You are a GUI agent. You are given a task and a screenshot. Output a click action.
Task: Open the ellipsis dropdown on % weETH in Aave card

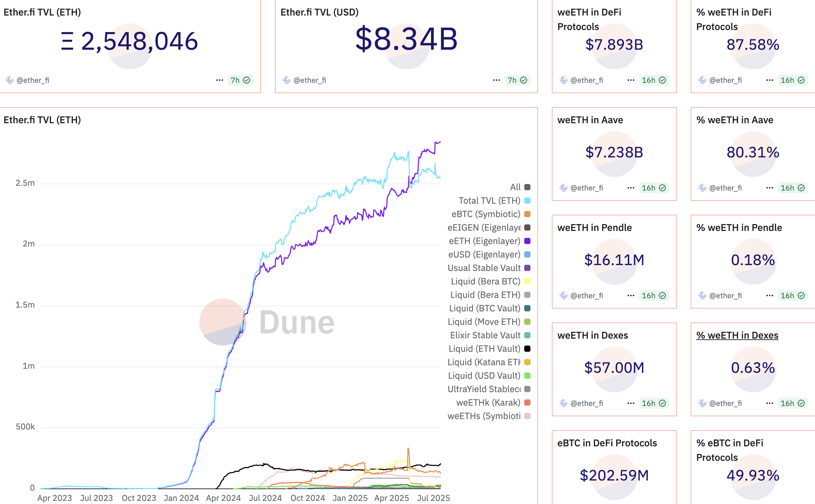pos(769,188)
